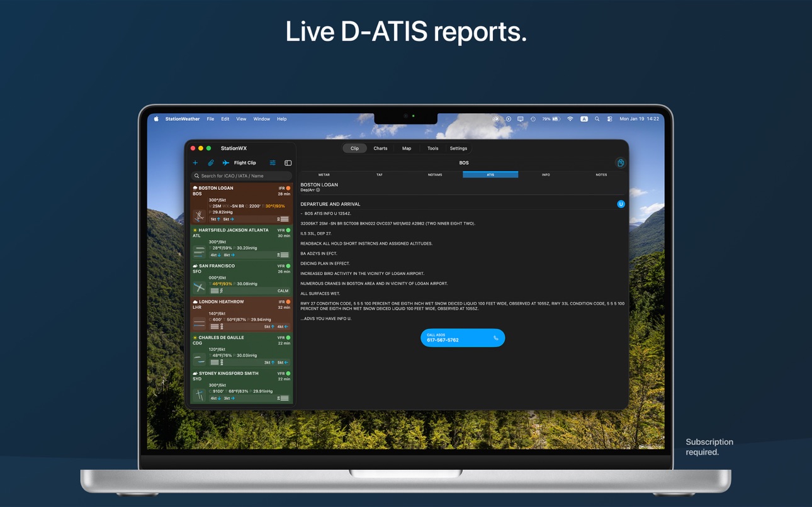Click the magnifier icon in station search
Viewport: 812px width, 507px height.
coord(196,176)
